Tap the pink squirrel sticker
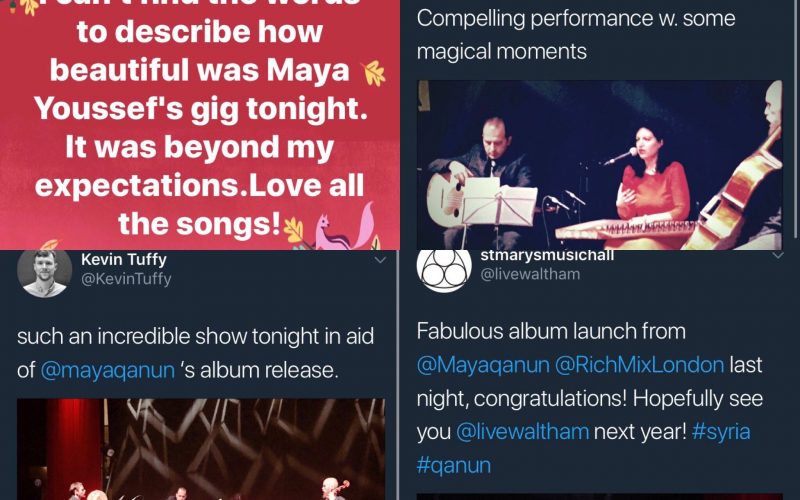Image resolution: width=800 pixels, height=500 pixels. tap(344, 227)
